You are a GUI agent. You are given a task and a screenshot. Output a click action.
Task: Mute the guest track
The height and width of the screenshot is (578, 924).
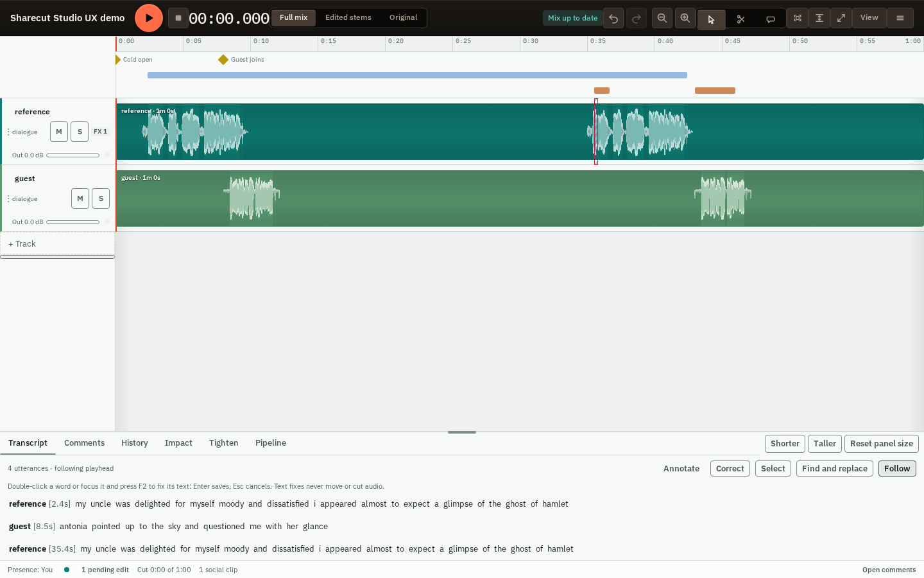(80, 198)
